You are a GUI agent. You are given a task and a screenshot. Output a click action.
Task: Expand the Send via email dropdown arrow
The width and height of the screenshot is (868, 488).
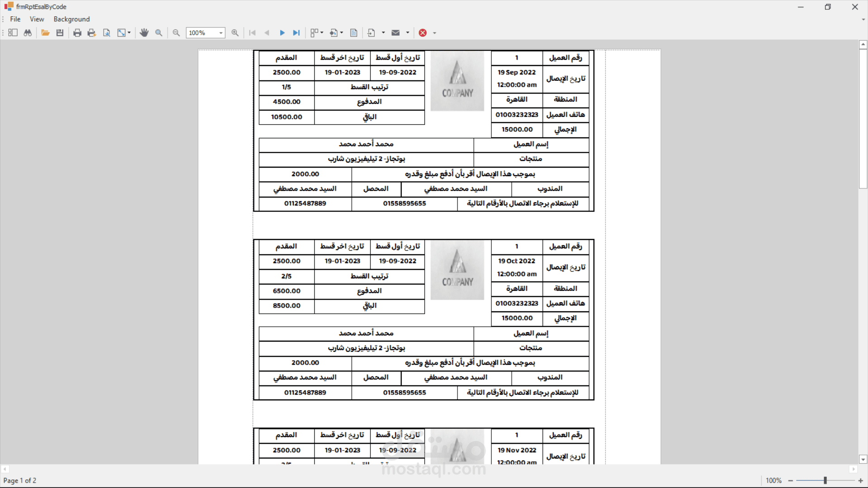point(407,33)
